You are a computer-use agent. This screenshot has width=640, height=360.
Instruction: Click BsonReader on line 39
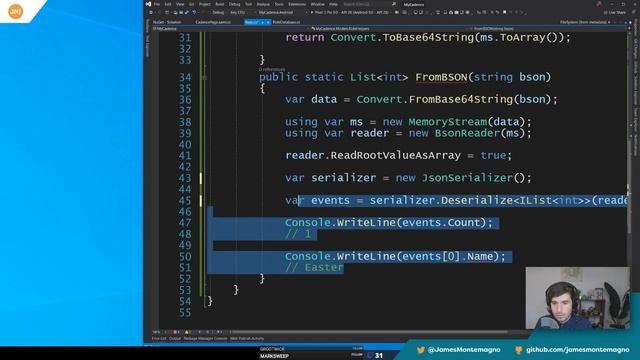[x=467, y=133]
